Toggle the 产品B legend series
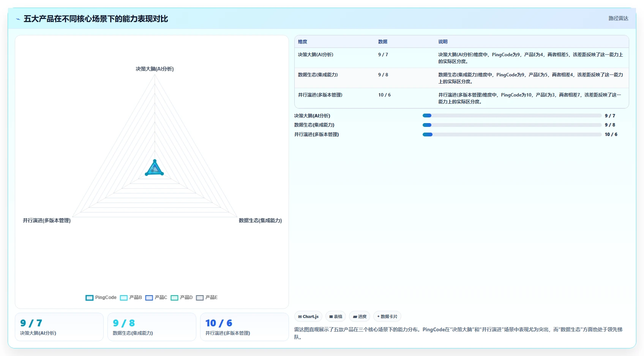Image resolution: width=644 pixels, height=356 pixels. [x=131, y=297]
